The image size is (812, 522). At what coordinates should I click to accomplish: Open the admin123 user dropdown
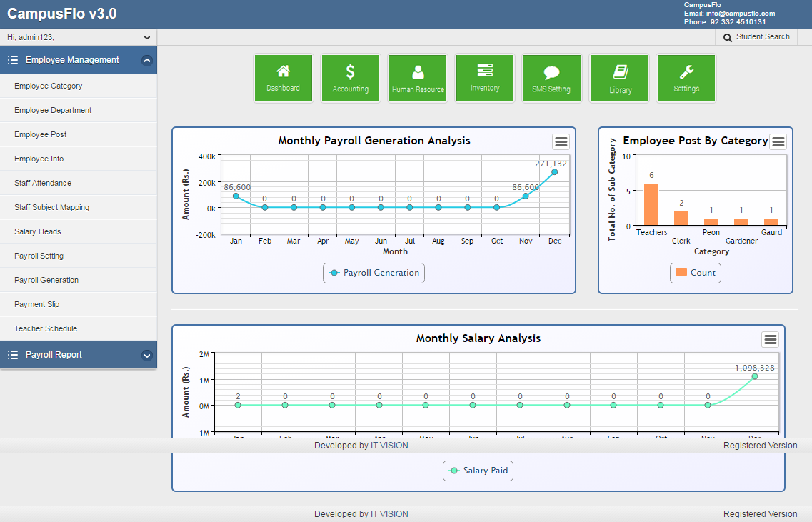coord(147,37)
